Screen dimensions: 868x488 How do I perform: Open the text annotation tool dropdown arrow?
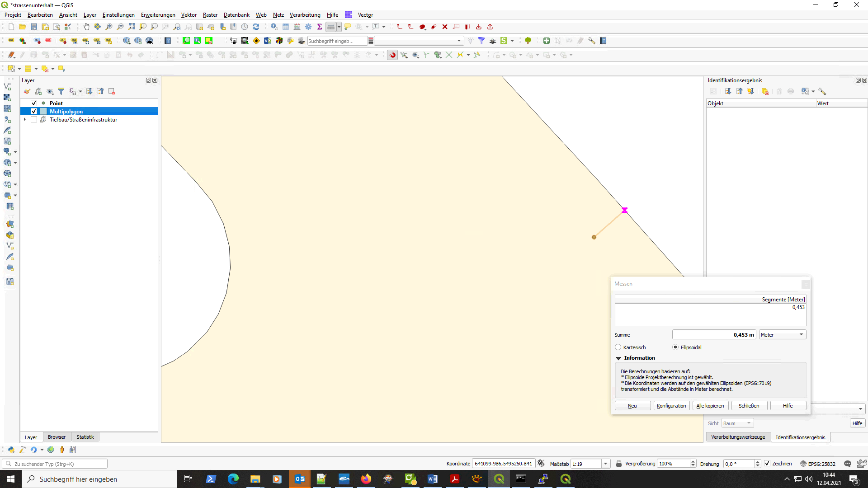point(384,27)
